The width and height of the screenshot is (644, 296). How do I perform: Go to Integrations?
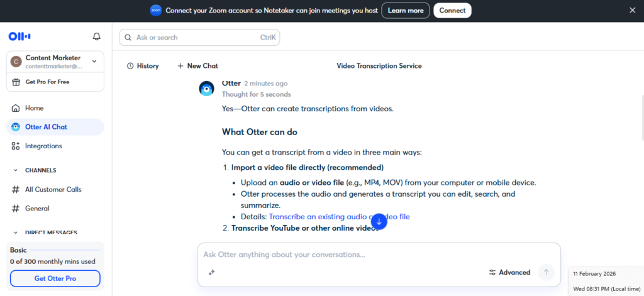pos(55,146)
